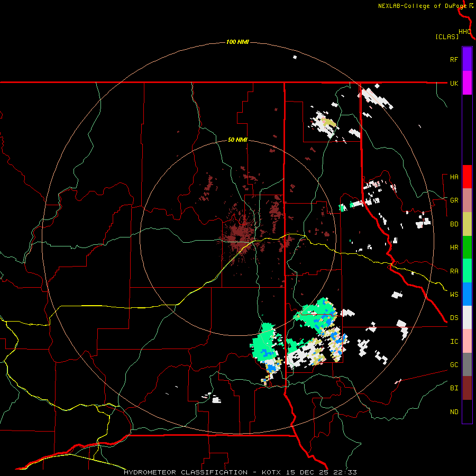Click the 'UK' legend label

[454, 83]
